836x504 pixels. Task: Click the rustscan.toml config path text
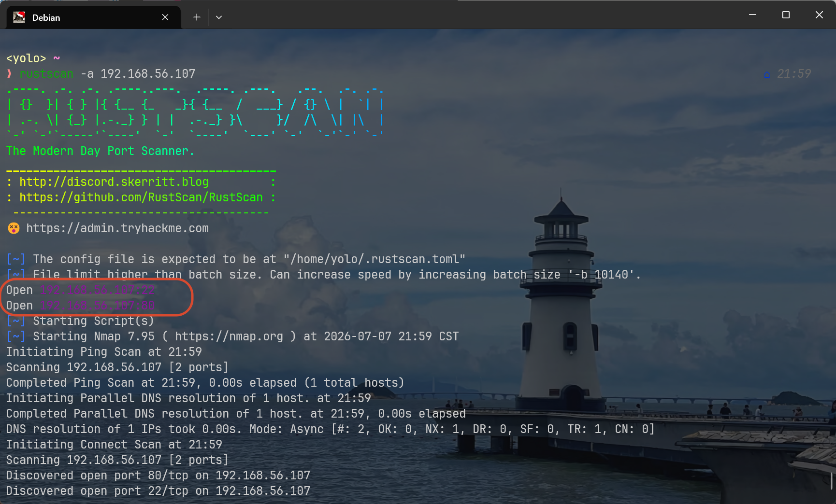375,259
